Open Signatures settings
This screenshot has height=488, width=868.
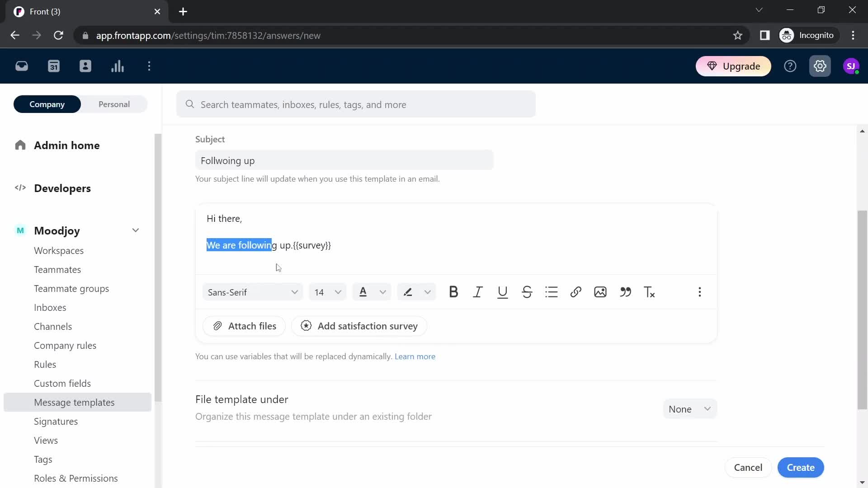tap(56, 422)
